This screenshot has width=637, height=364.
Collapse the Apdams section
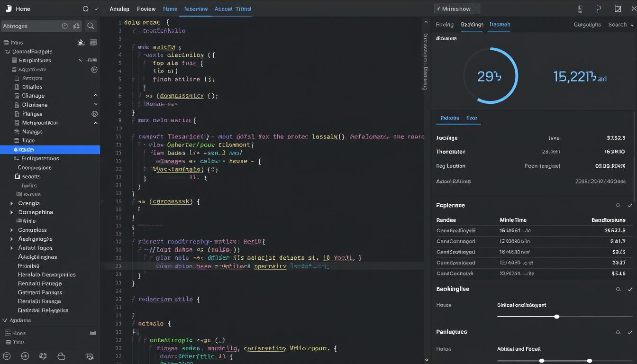tap(5, 320)
